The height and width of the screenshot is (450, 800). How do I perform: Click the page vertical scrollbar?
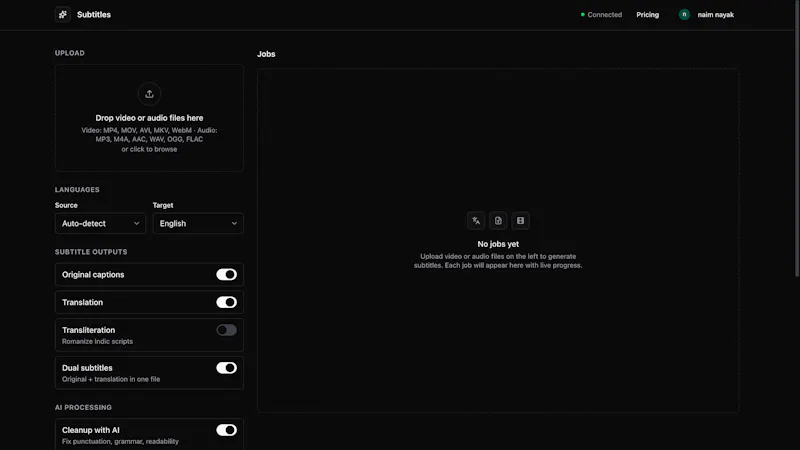pos(797,139)
